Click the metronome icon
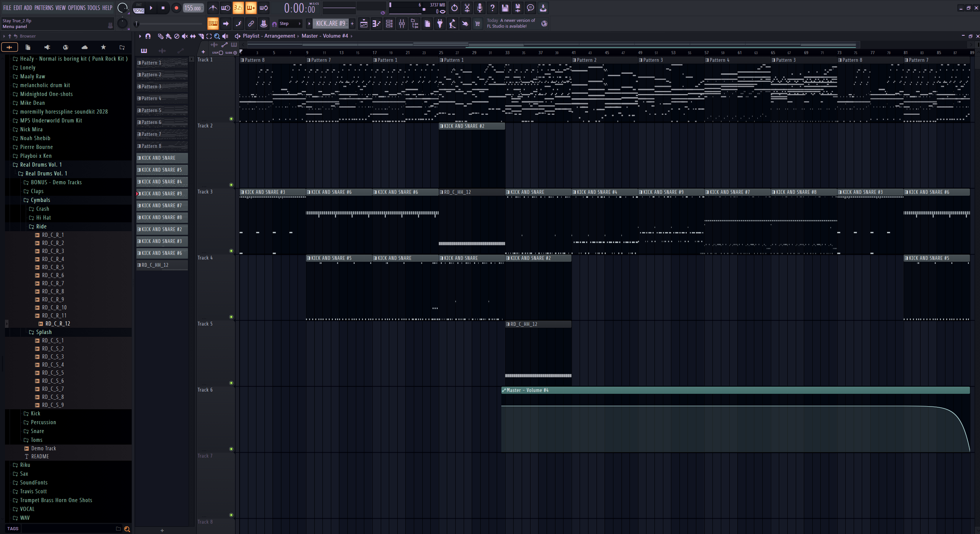The width and height of the screenshot is (980, 534). pyautogui.click(x=213, y=8)
